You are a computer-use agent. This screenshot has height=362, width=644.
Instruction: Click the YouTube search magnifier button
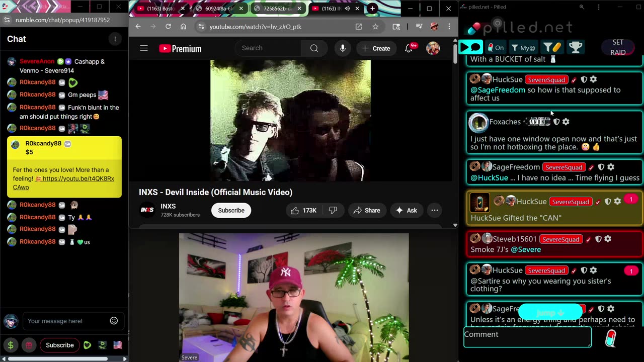[x=314, y=48]
